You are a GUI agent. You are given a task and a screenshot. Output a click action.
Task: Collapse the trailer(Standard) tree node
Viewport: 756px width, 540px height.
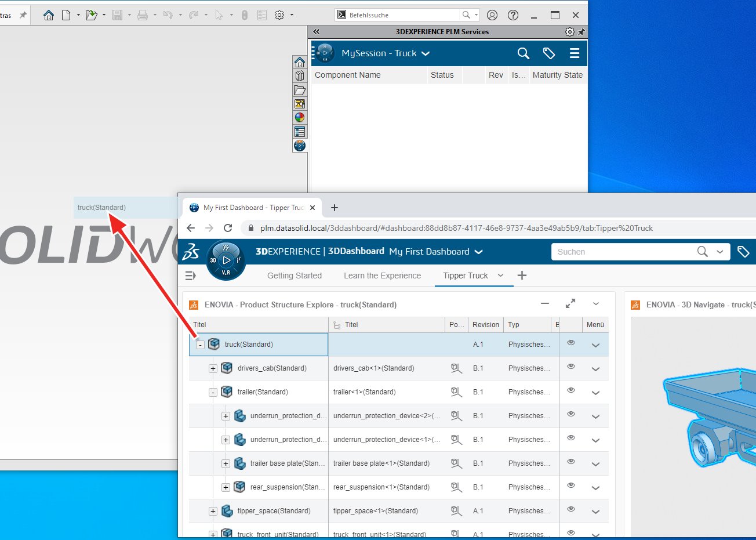[x=212, y=392]
